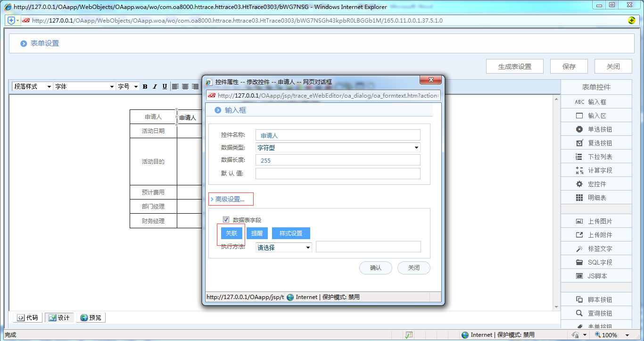The height and width of the screenshot is (341, 644).
Task: Add 上传图片 image upload control
Action: [x=596, y=221]
